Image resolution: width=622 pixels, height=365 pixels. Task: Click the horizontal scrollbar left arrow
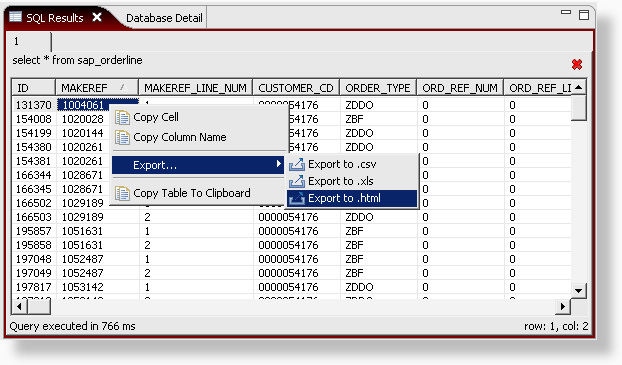pos(19,306)
